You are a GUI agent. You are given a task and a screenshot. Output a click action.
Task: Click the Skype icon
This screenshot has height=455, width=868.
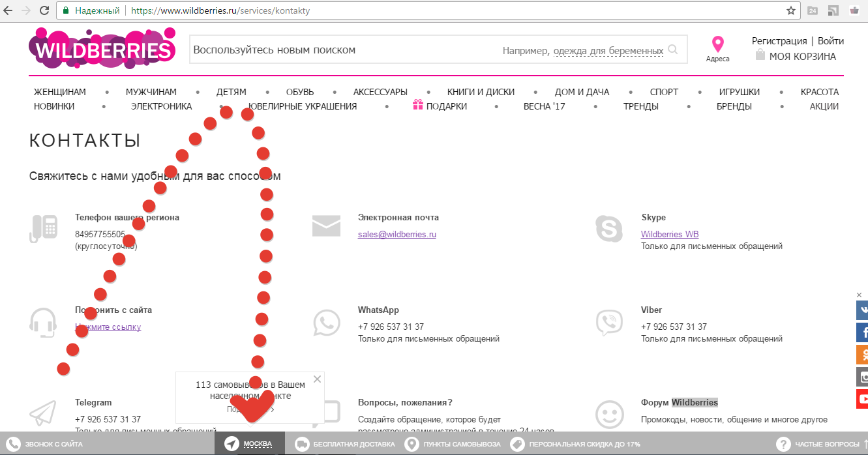(x=609, y=228)
